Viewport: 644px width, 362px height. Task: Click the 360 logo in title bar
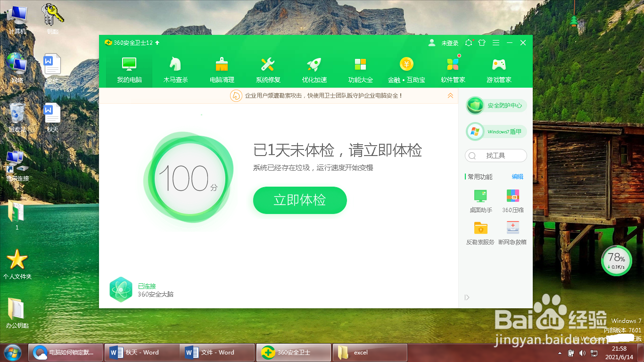108,42
